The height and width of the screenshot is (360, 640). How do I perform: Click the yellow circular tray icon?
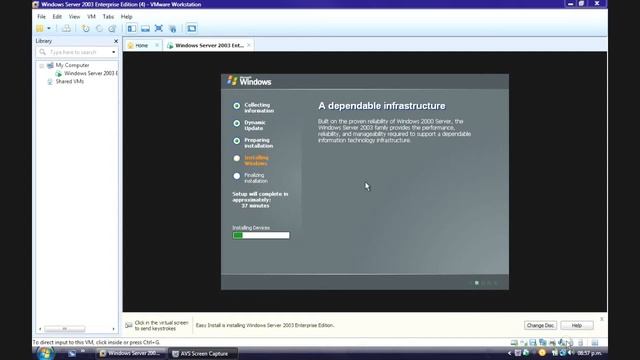[x=542, y=353]
